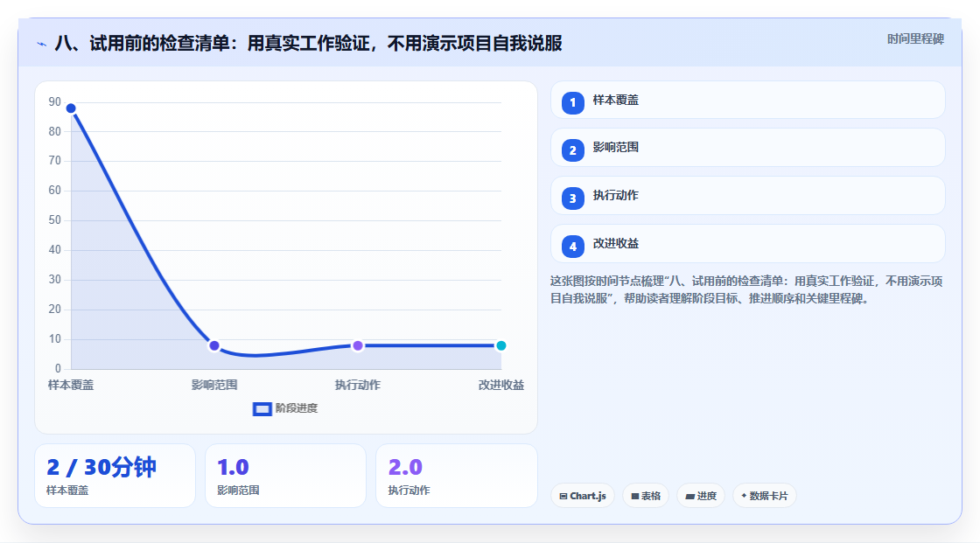The width and height of the screenshot is (980, 543).
Task: Click the lightning icon beside the title
Action: coord(42,44)
